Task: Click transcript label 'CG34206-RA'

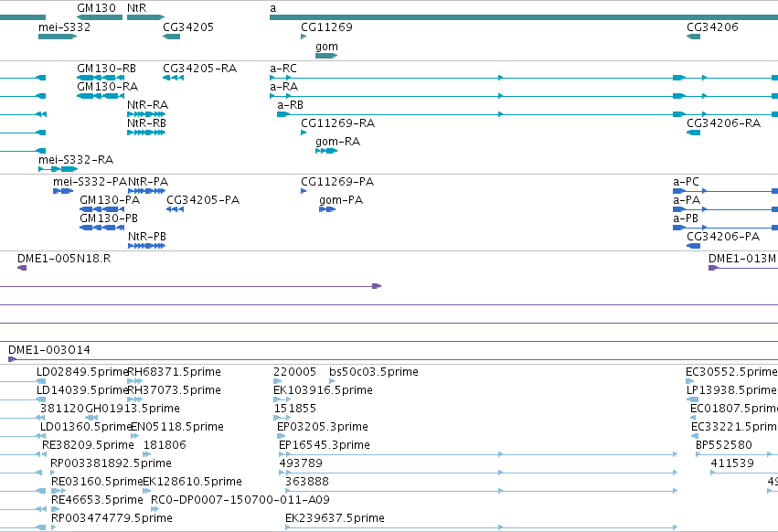Action: point(723,123)
